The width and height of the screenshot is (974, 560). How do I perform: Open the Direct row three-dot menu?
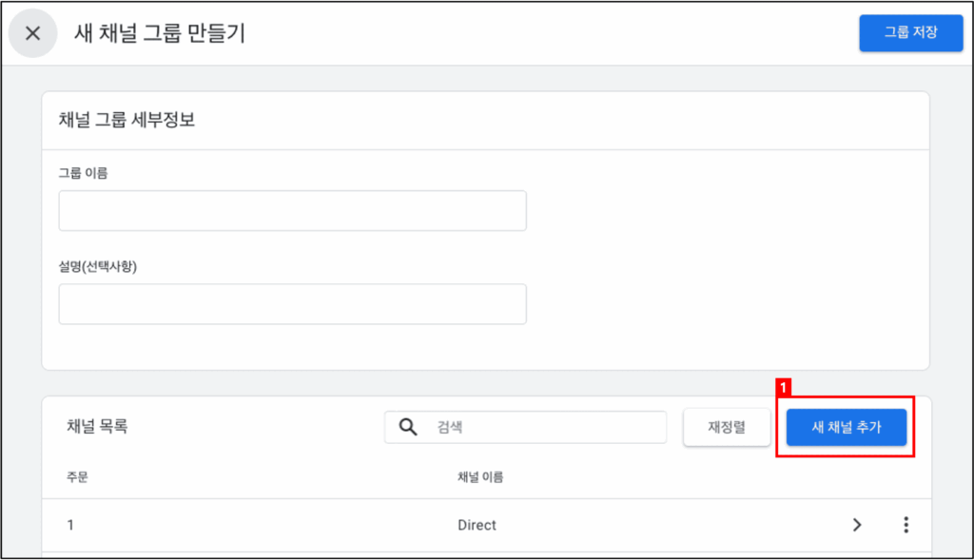pyautogui.click(x=906, y=525)
